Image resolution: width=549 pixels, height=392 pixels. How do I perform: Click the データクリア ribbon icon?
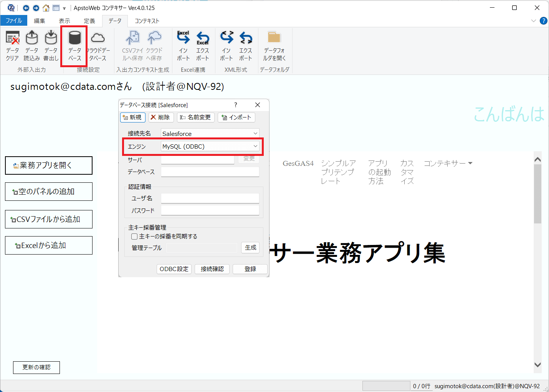tap(12, 46)
